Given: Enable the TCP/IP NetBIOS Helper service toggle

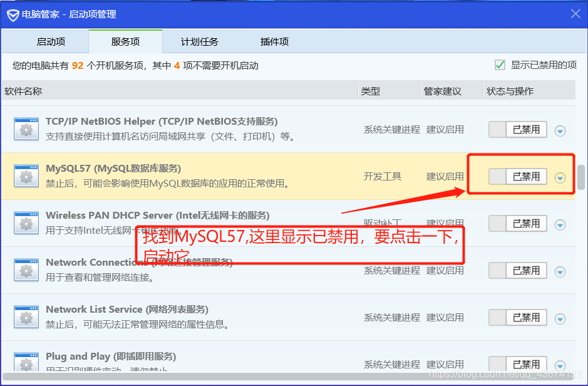Looking at the screenshot, I should [x=517, y=130].
